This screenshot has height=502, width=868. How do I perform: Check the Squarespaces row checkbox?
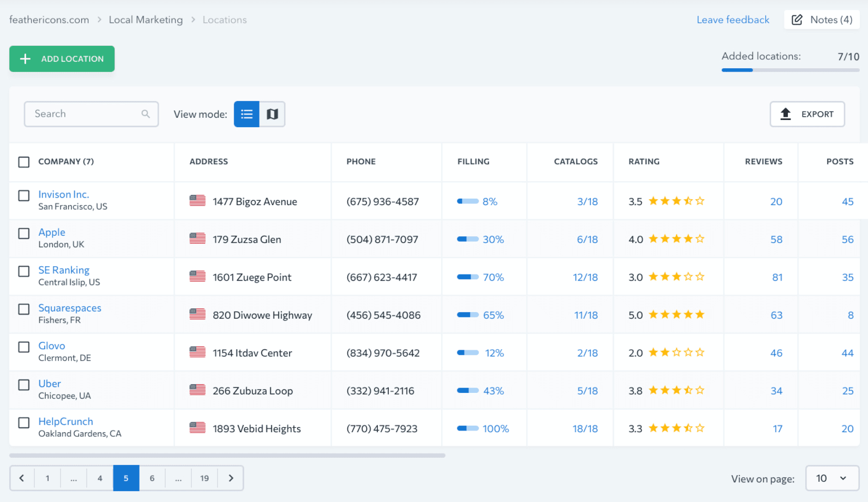click(24, 309)
